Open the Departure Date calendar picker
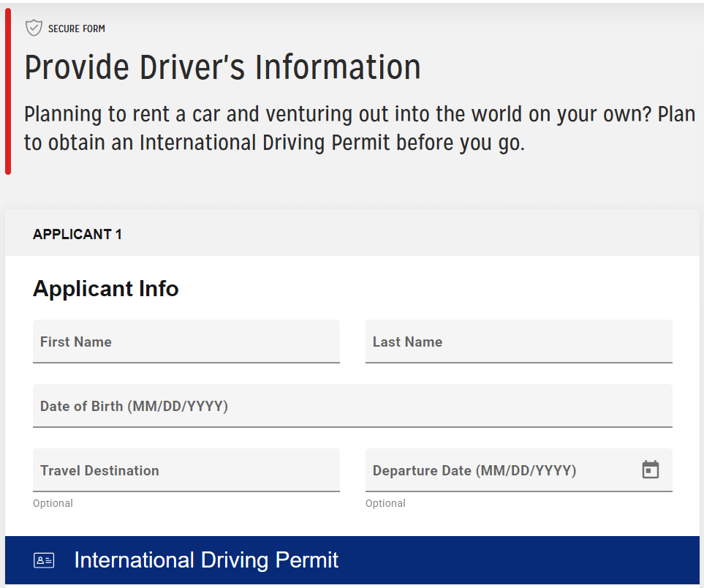The image size is (704, 588). click(x=650, y=470)
